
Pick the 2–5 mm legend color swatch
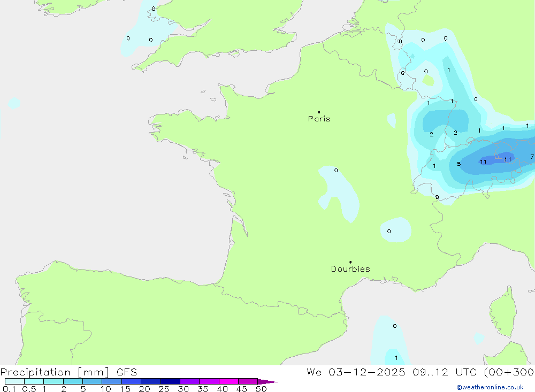[x=73, y=381]
